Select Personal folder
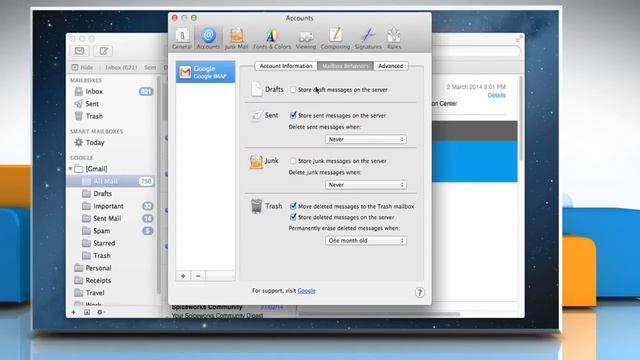The image size is (640, 360). [x=112, y=268]
